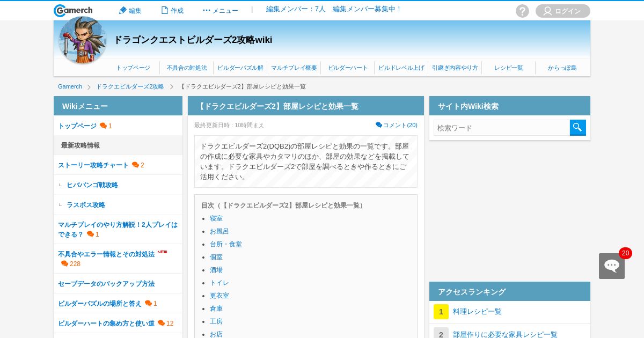Jump to 寝室 in table of contents
This screenshot has width=644, height=338.
tap(216, 218)
